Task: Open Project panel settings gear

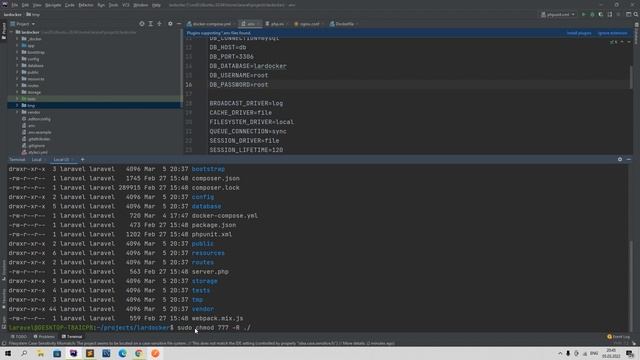Action: pos(170,24)
